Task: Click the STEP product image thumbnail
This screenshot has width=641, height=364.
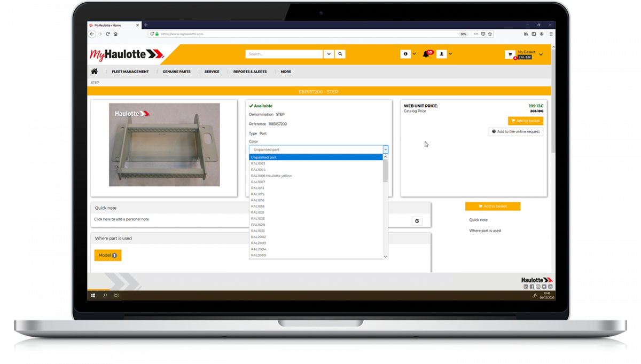Action: 164,145
